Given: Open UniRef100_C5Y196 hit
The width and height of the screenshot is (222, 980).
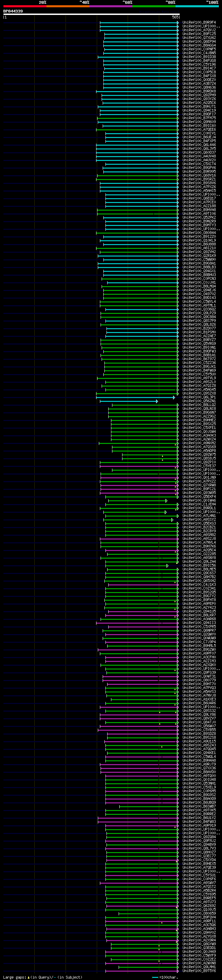Looking at the screenshot, I should coord(199,64).
